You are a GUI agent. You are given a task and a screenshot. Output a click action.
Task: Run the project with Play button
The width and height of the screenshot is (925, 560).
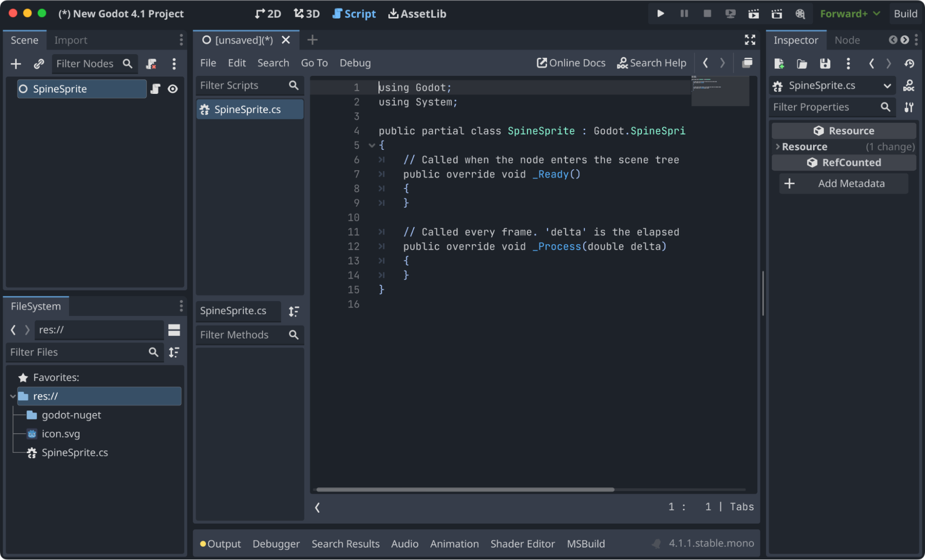point(660,13)
